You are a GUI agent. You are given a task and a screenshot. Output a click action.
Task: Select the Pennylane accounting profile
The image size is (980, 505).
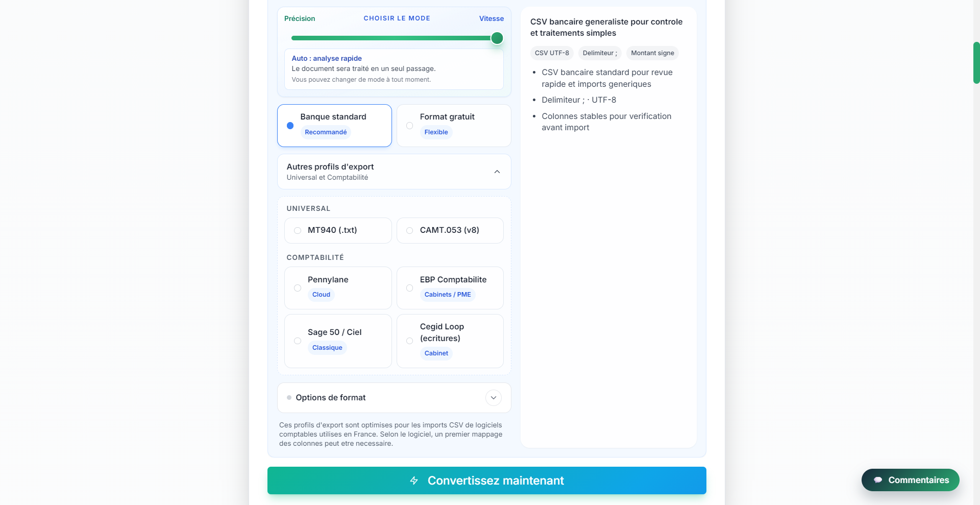[338, 288]
